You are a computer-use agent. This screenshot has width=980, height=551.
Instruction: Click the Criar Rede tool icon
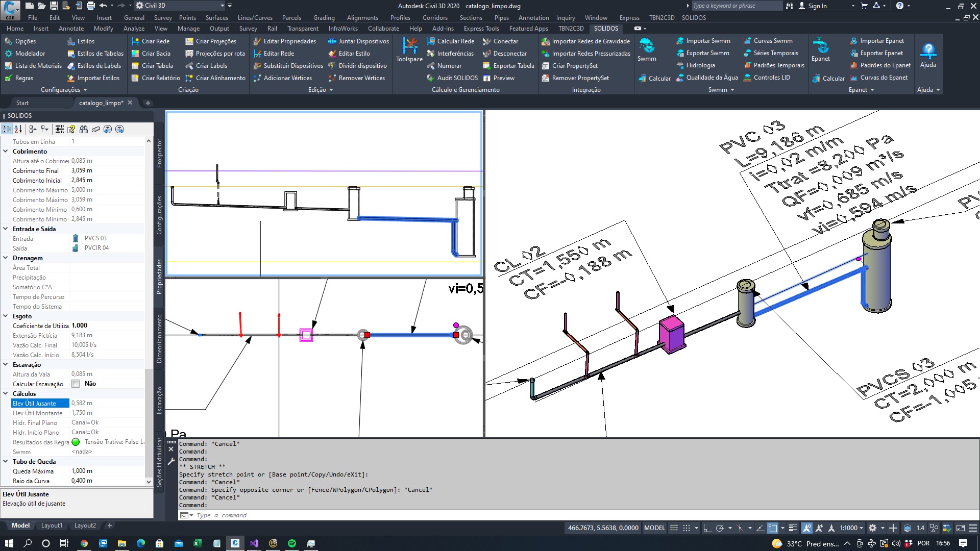click(x=135, y=41)
